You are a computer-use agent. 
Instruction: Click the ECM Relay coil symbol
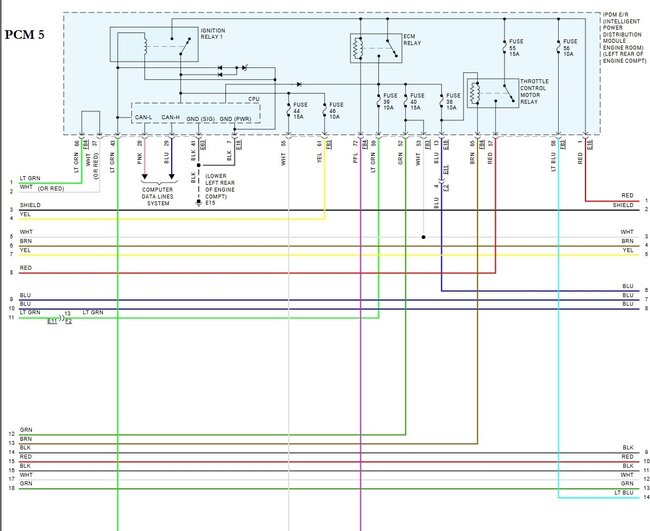point(357,48)
